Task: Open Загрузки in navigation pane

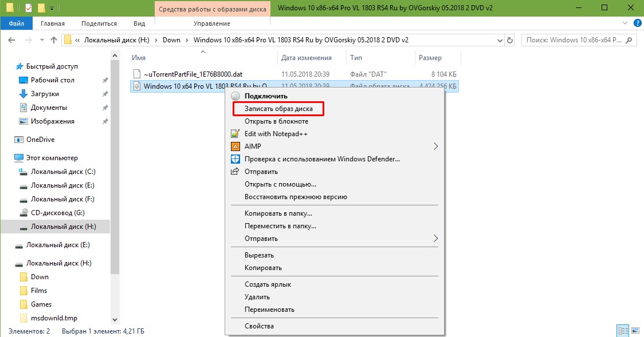Action: [45, 94]
